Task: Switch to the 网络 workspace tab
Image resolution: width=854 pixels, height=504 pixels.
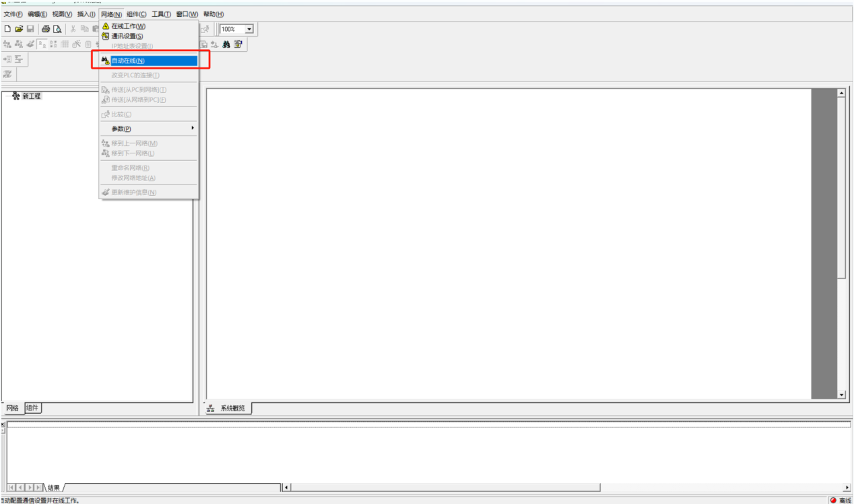Action: coord(13,408)
